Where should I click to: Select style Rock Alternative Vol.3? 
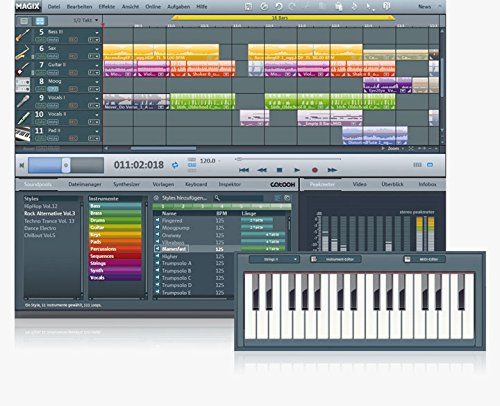(50, 213)
